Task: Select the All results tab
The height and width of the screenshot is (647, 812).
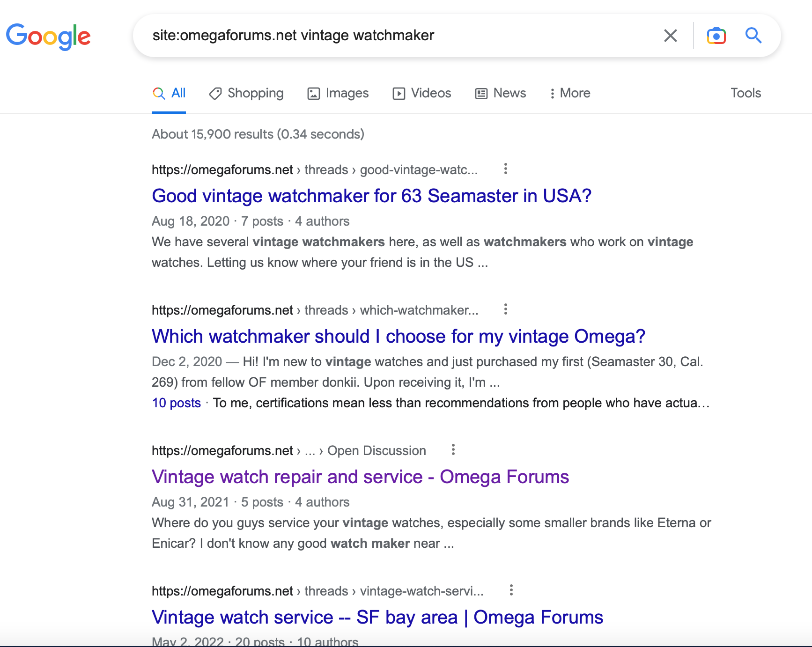Action: click(169, 93)
